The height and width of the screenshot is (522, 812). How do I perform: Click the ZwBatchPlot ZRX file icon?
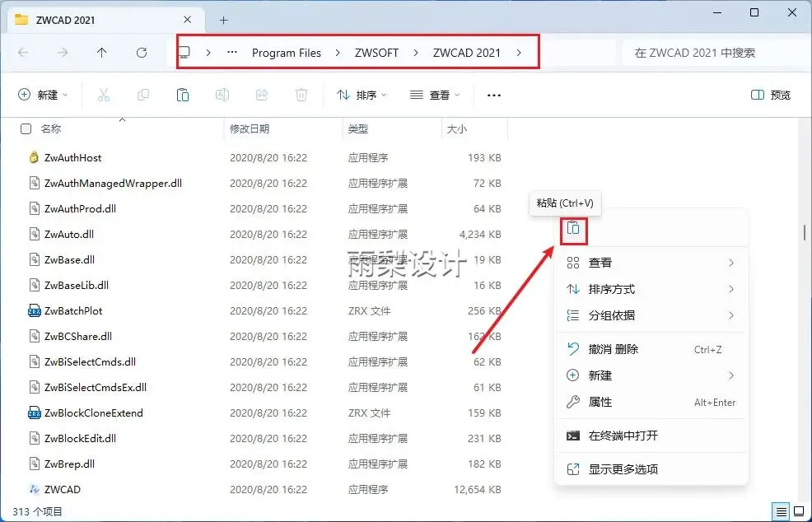(x=35, y=310)
